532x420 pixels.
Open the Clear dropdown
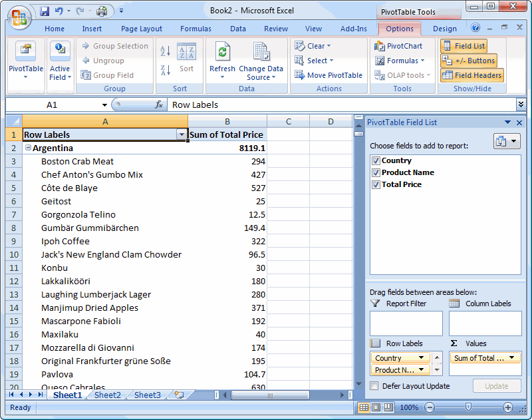(x=313, y=46)
